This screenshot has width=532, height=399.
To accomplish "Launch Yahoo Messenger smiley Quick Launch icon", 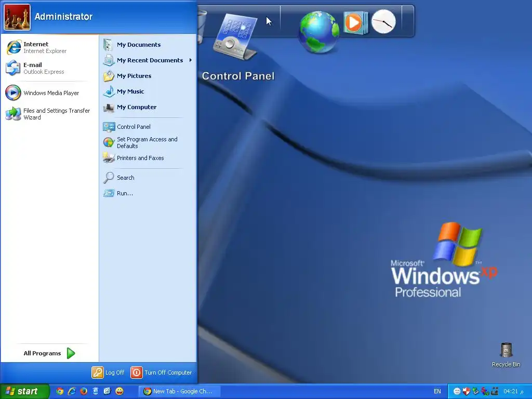I will click(119, 391).
